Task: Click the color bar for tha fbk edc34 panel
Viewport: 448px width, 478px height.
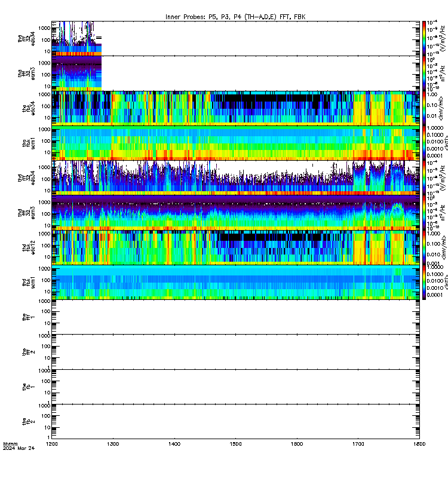Action: (x=424, y=108)
